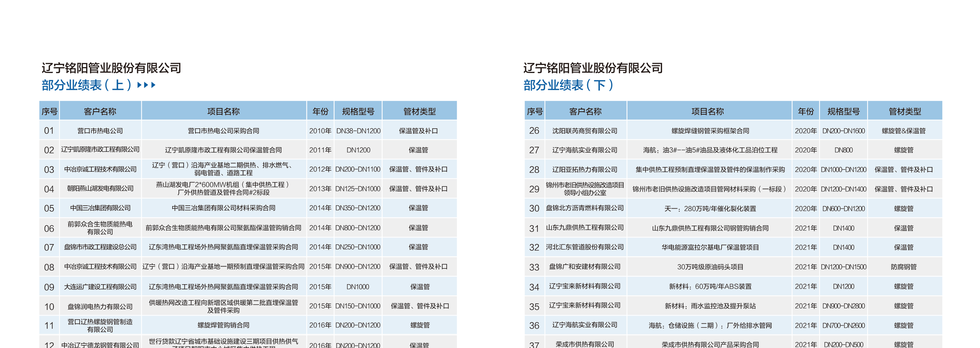The image size is (980, 348).
Task: Click project "海航：油3#--油5#油品及液体化工品泊位工程"
Action: tap(710, 150)
